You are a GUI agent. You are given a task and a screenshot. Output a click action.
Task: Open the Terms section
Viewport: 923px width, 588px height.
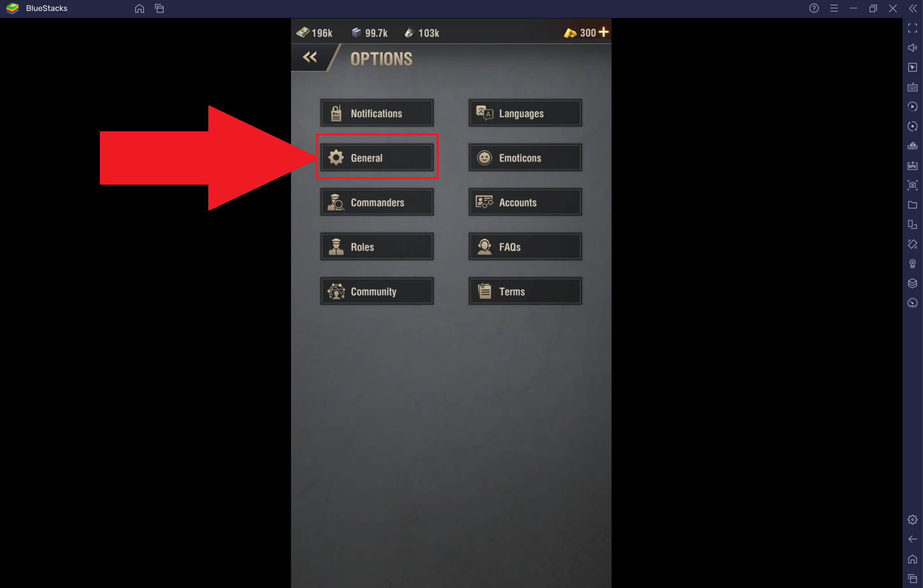click(525, 291)
